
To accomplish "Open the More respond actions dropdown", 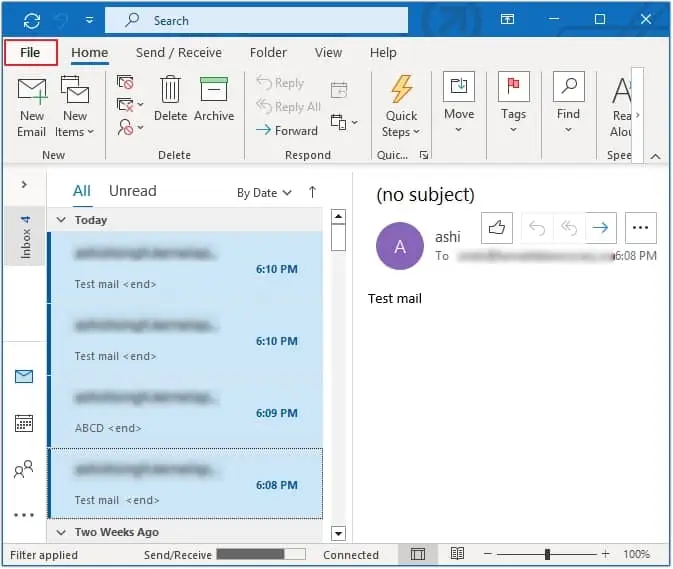I will pyautogui.click(x=344, y=122).
